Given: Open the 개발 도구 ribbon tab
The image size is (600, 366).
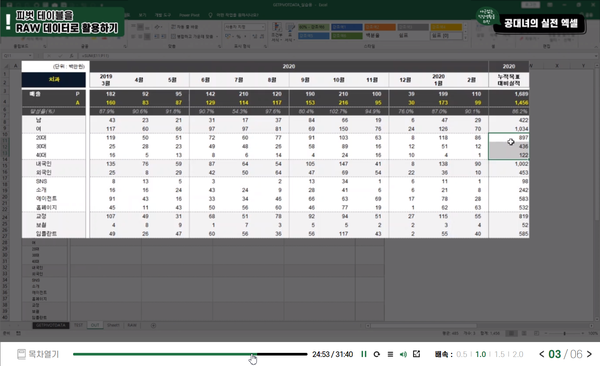Looking at the screenshot, I should (x=163, y=15).
